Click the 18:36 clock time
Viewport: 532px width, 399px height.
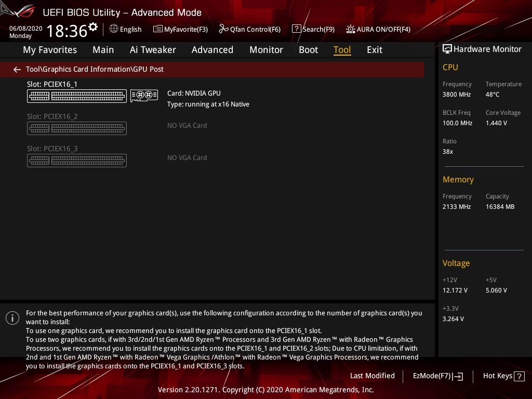pyautogui.click(x=67, y=31)
